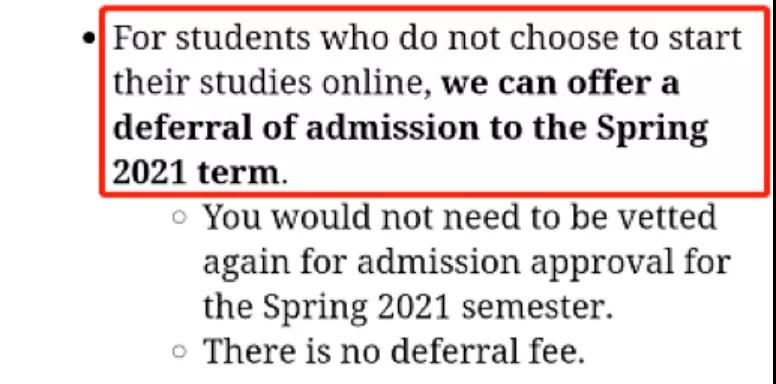Viewport: 776px width, 384px height.
Task: Click the sentence 'There is no deferral fee.'
Action: point(394,352)
